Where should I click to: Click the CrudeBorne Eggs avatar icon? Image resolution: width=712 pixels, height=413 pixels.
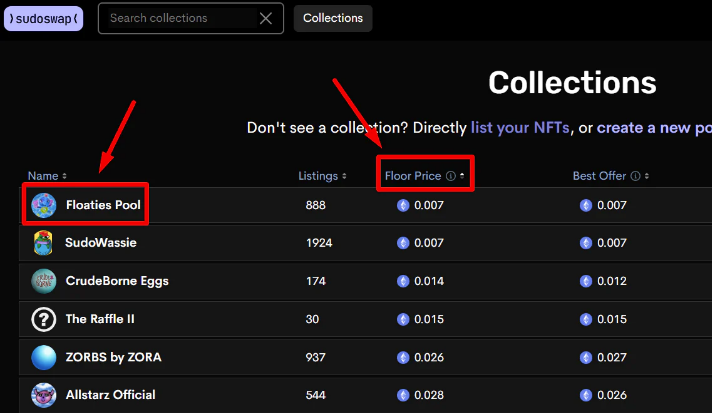tap(43, 281)
